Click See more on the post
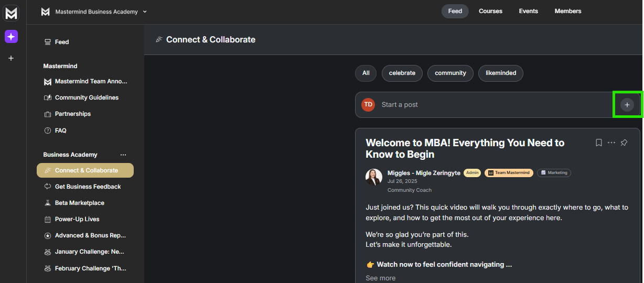The height and width of the screenshot is (283, 644). pos(381,278)
